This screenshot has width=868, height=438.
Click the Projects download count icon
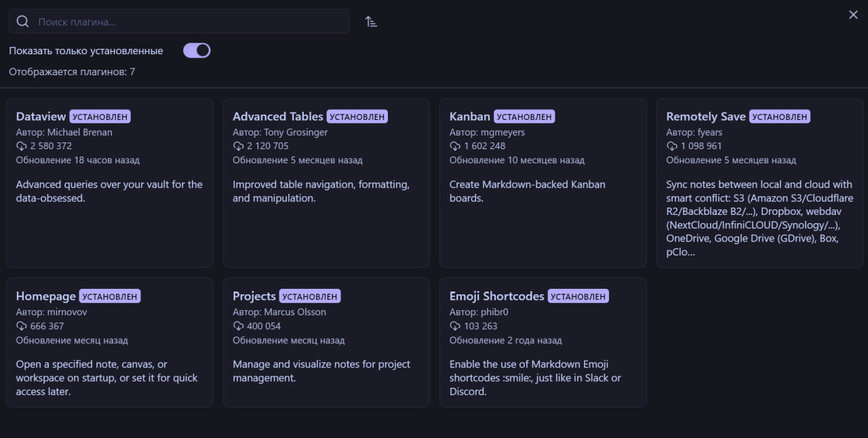238,326
